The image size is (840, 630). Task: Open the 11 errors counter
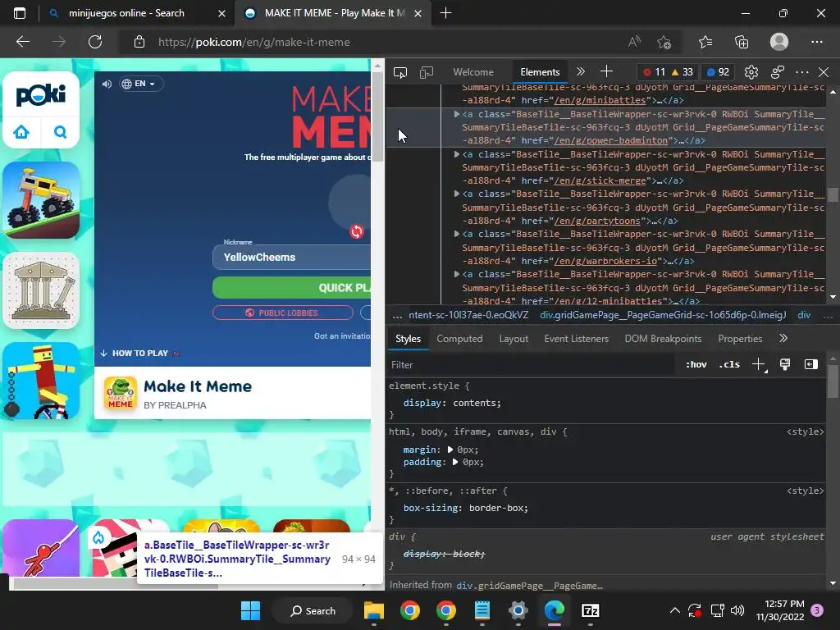click(x=654, y=72)
